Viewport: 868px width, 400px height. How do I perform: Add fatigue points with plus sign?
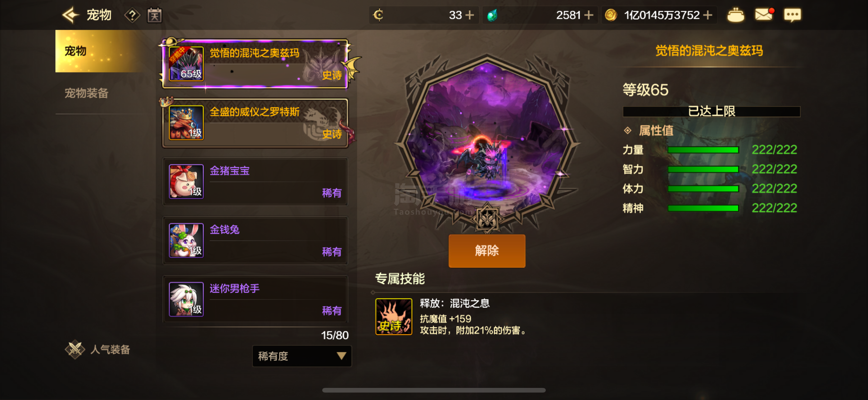(469, 15)
